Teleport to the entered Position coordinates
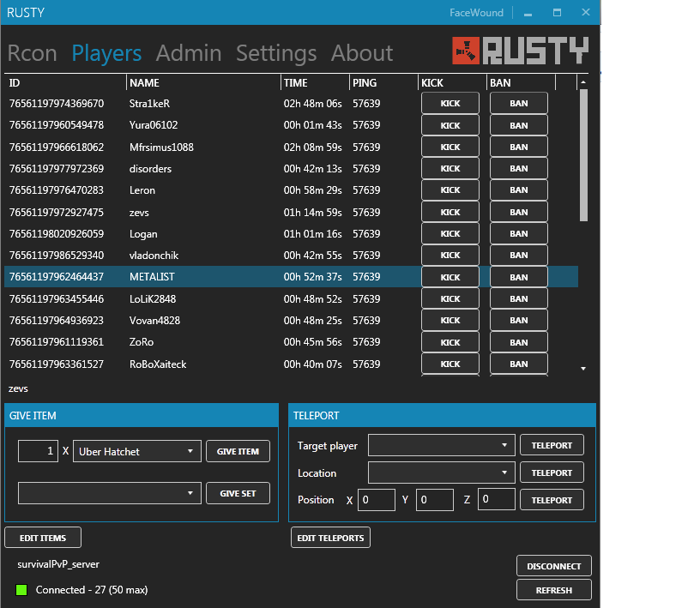 pyautogui.click(x=552, y=500)
